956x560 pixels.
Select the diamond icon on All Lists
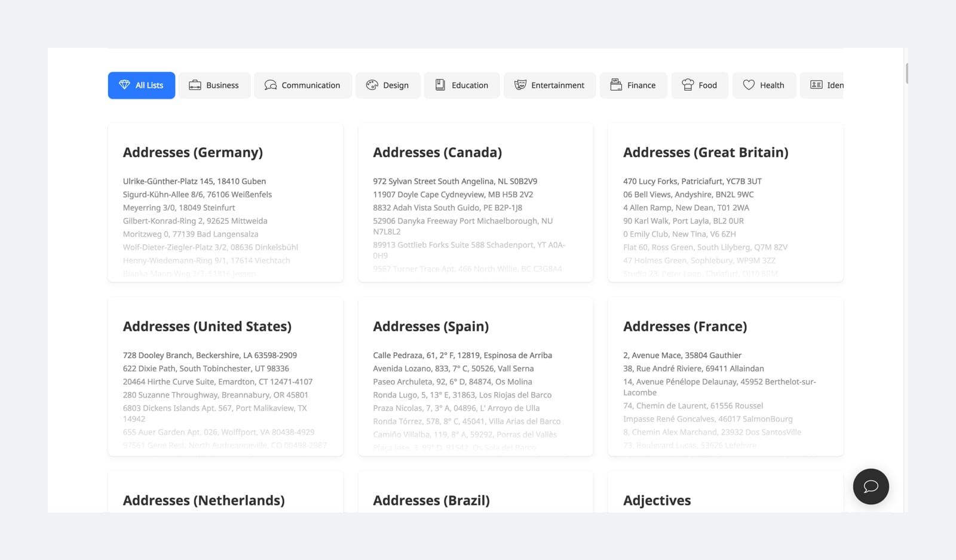125,85
